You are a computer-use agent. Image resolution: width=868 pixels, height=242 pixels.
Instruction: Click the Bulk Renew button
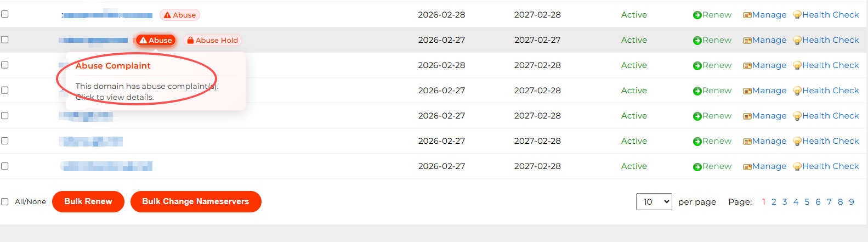coord(88,201)
